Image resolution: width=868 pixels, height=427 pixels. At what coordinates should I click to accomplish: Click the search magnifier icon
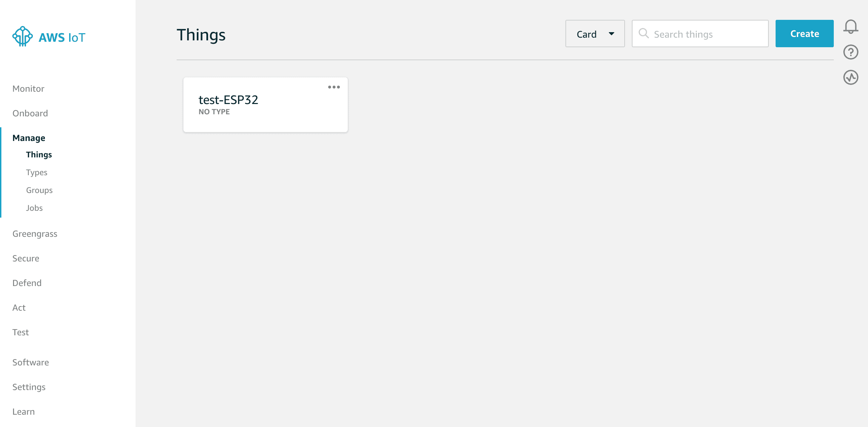coord(644,34)
